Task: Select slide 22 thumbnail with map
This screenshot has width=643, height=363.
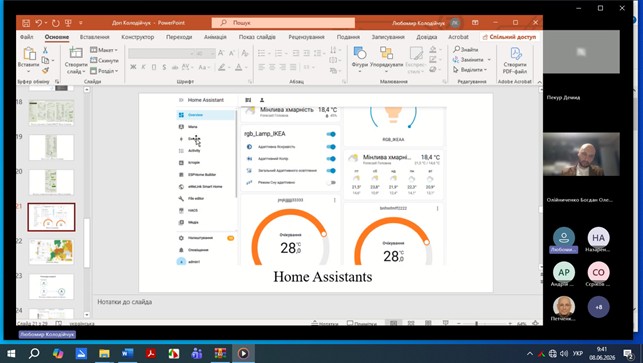Action: 51,251
